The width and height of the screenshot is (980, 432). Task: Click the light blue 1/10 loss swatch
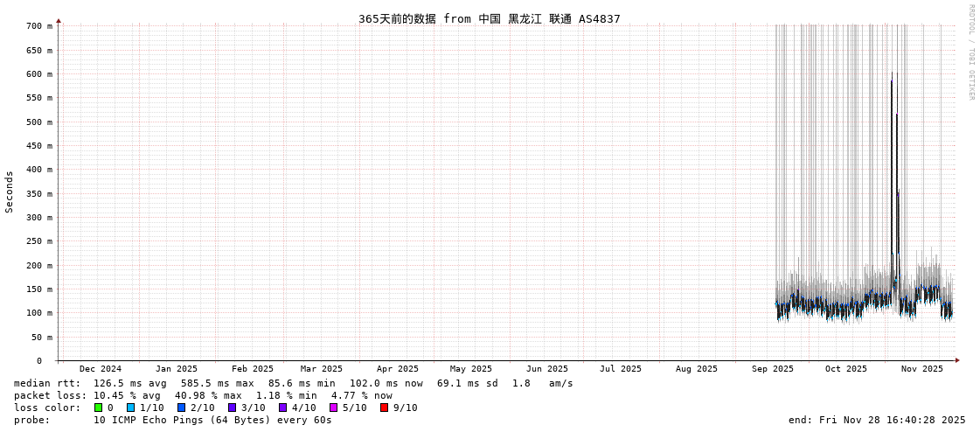[130, 408]
